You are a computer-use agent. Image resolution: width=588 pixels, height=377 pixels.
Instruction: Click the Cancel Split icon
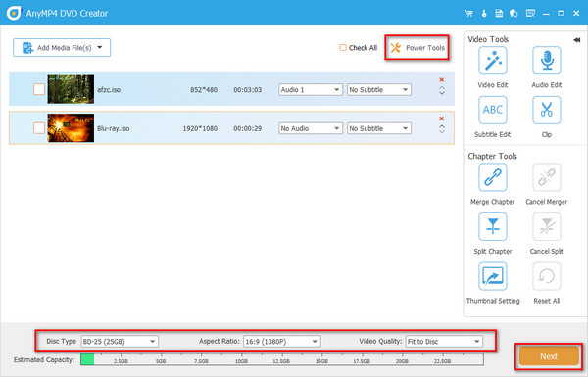pyautogui.click(x=547, y=227)
